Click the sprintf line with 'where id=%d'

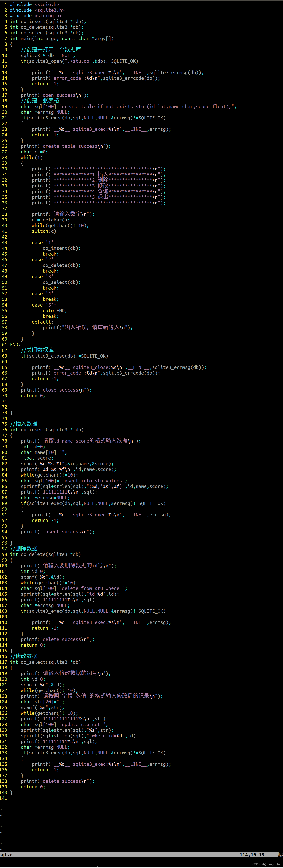point(79,736)
